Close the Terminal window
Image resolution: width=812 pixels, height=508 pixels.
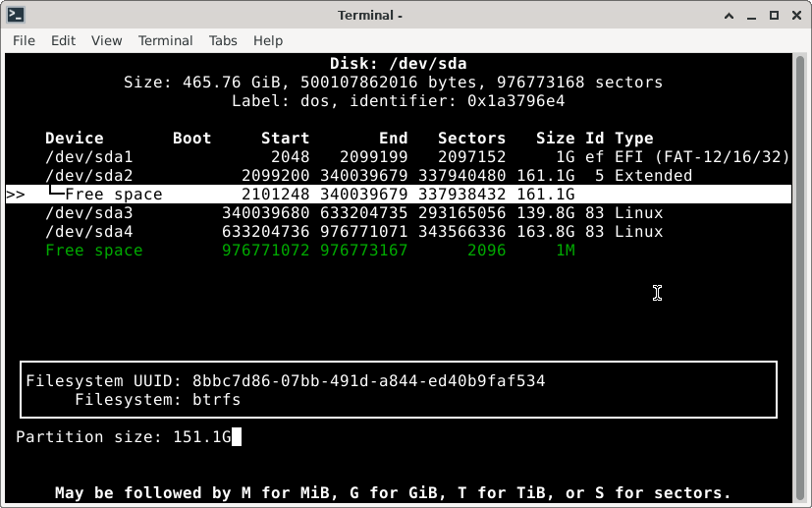(x=795, y=15)
